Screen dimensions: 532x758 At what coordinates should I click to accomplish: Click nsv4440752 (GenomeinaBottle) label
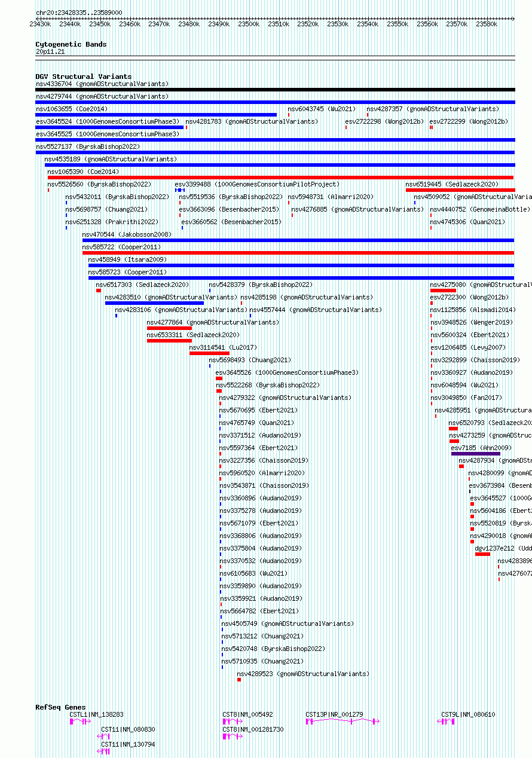(480, 209)
